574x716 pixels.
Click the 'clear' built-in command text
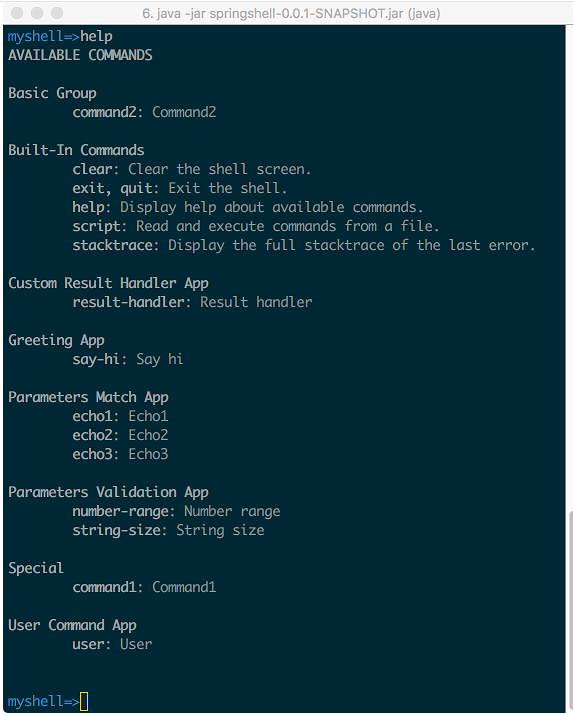point(92,169)
